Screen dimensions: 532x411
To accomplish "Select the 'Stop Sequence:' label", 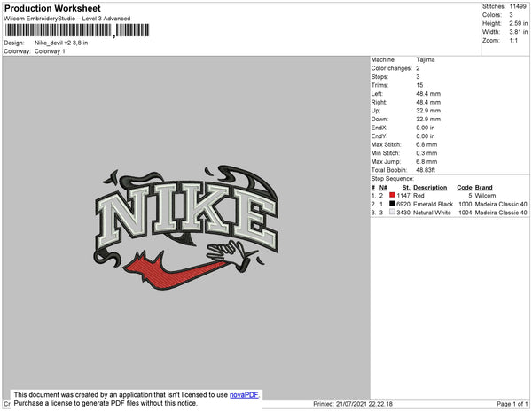I will coord(392,179).
